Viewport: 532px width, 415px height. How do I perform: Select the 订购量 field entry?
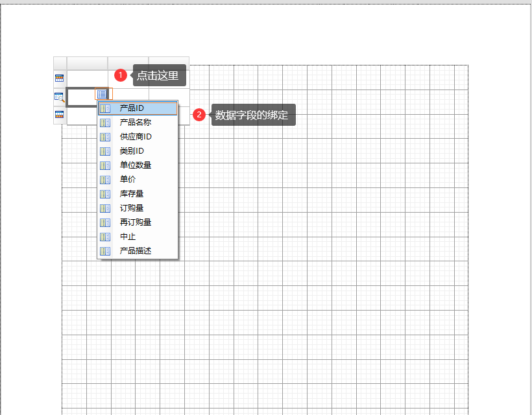tap(138, 208)
